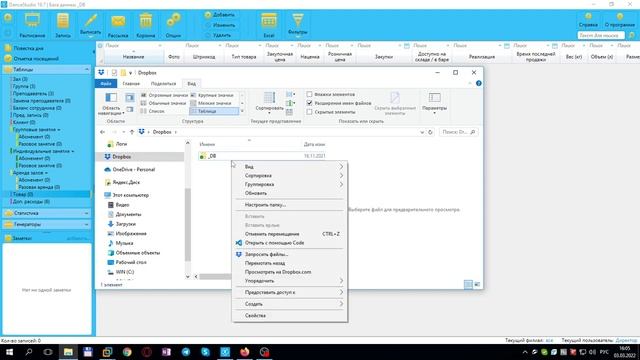Open the Фильтры funnel icon
Screen dimensions: 640x360
(x=298, y=24)
